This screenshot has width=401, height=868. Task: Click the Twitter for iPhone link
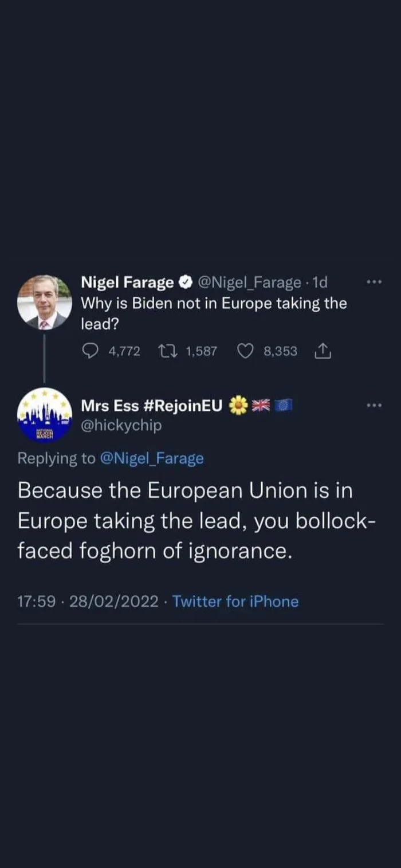tap(235, 602)
